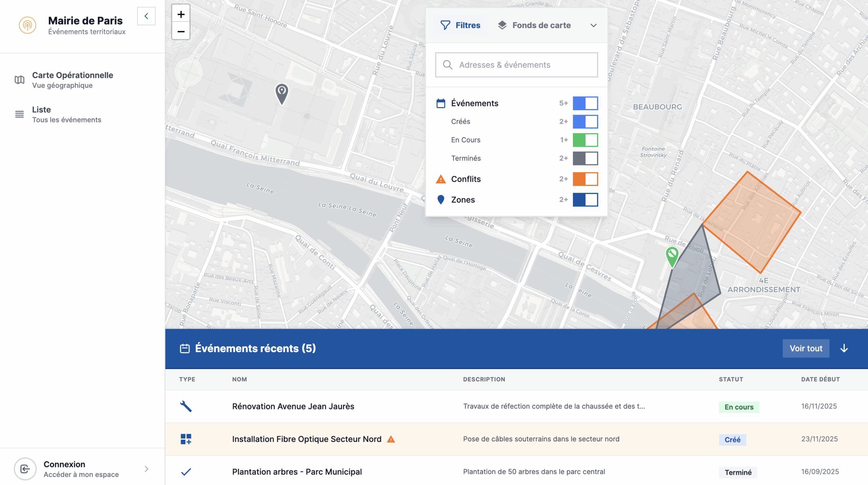Viewport: 868px width, 485px height.
Task: Toggle the Conflits orange switch
Action: coord(585,179)
